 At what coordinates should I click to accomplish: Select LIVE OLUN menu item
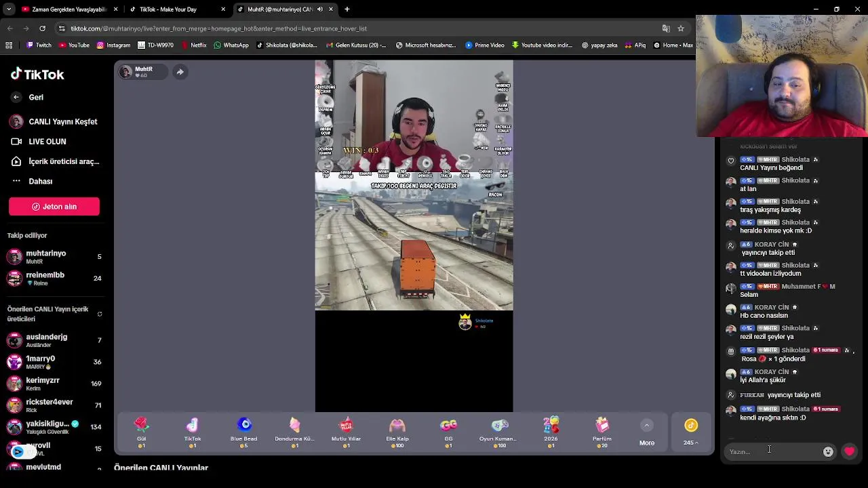click(39, 142)
